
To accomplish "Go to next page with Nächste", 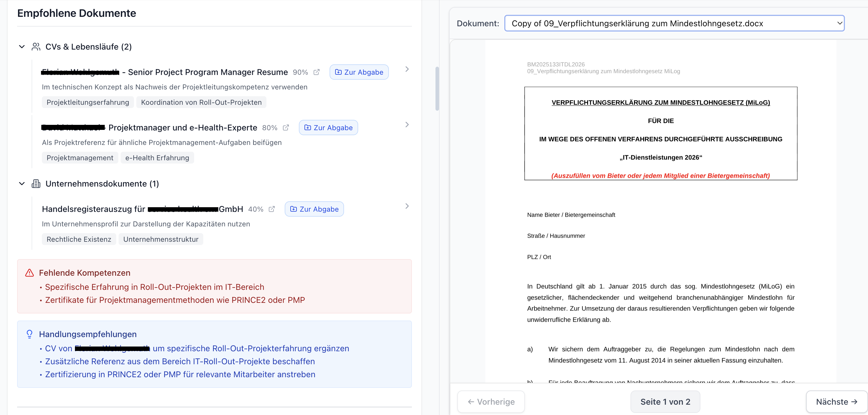I will 836,401.
